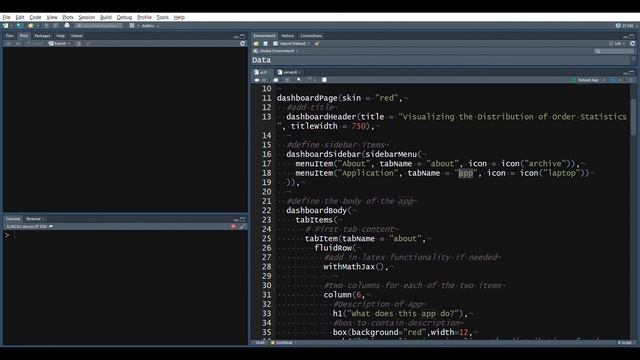Click the highlighted "app" text on line 18
This screenshot has width=640, height=360.
click(x=465, y=173)
